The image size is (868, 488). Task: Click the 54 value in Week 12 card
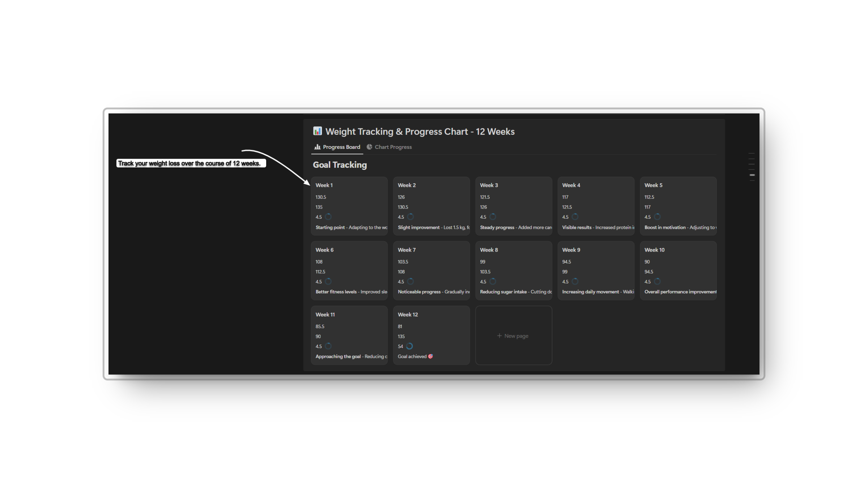[400, 346]
